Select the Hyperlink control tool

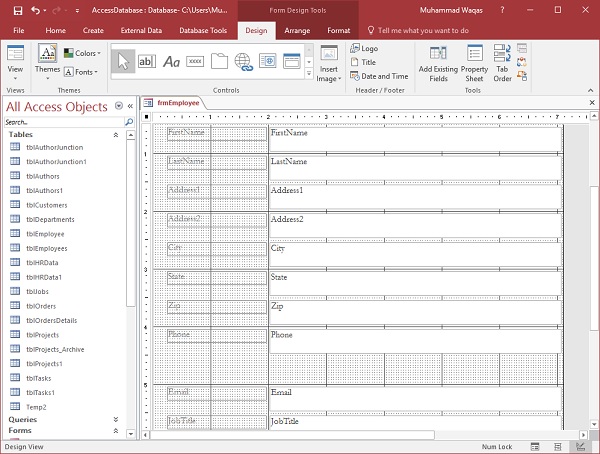243,61
